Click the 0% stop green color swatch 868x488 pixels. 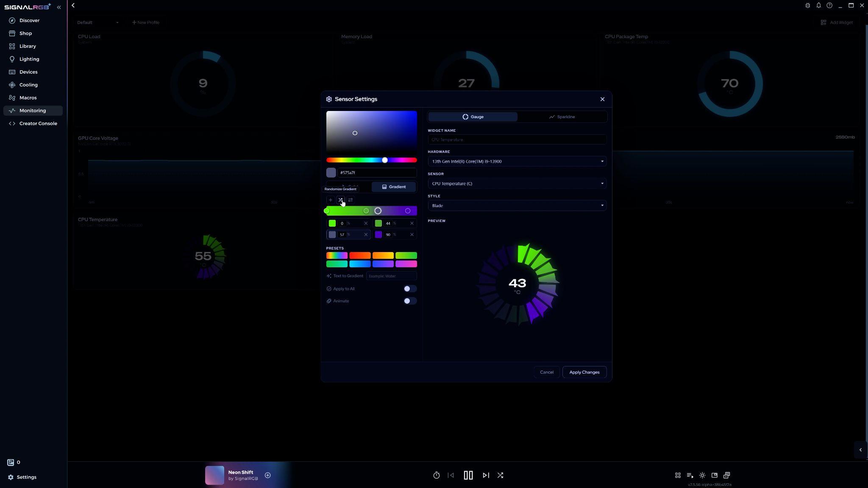[x=332, y=223]
